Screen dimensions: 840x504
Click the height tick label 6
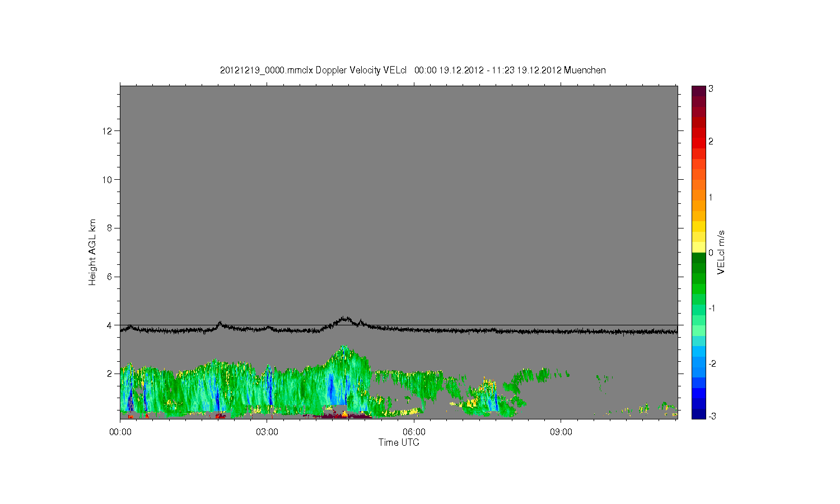click(x=110, y=277)
